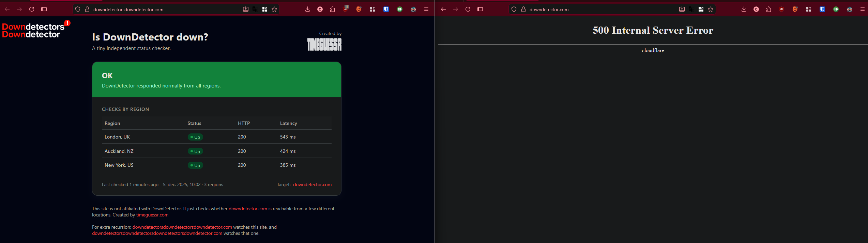
Task: Click QR code icon in right address bar
Action: (x=701, y=9)
